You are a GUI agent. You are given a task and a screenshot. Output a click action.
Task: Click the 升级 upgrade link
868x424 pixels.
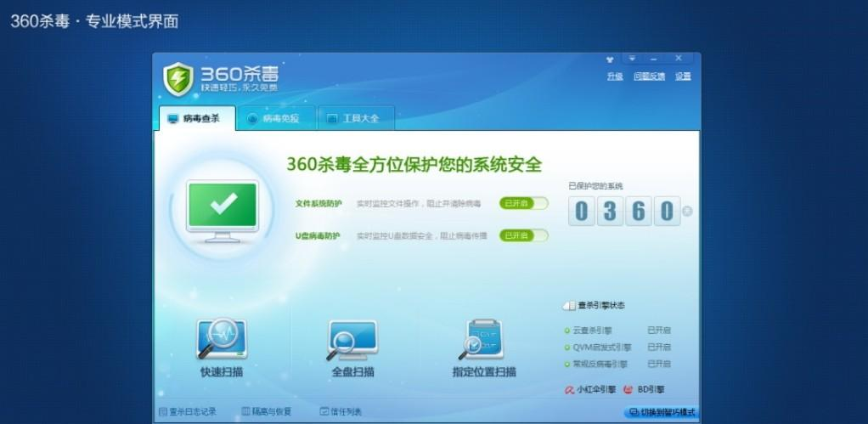pos(614,76)
